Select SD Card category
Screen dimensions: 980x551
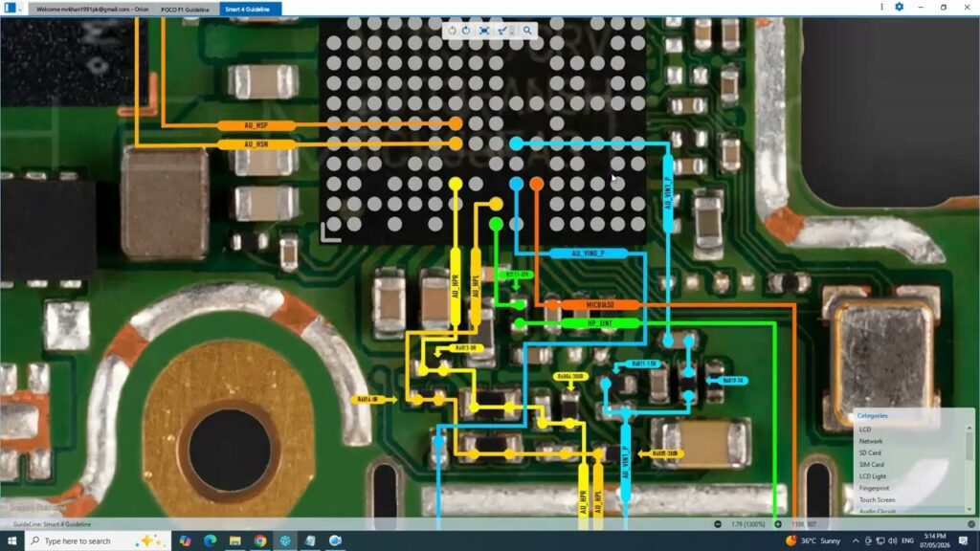870,452
